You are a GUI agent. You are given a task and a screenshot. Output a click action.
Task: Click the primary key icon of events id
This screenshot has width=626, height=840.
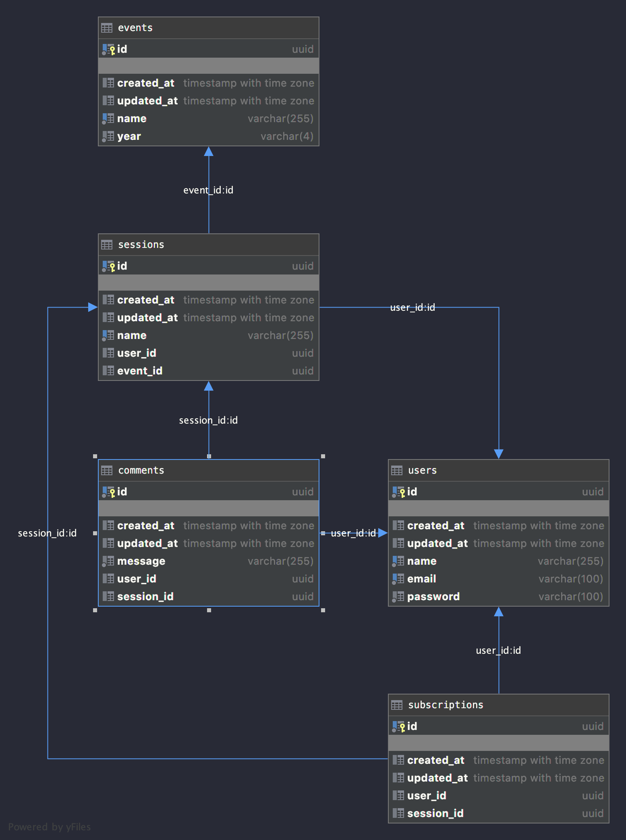click(x=108, y=50)
